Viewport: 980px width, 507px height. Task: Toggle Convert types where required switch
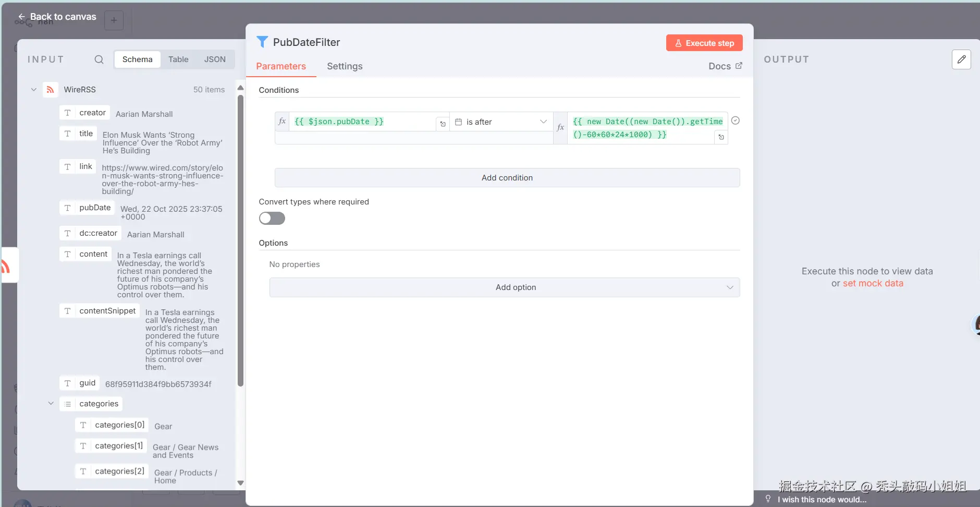coord(272,219)
